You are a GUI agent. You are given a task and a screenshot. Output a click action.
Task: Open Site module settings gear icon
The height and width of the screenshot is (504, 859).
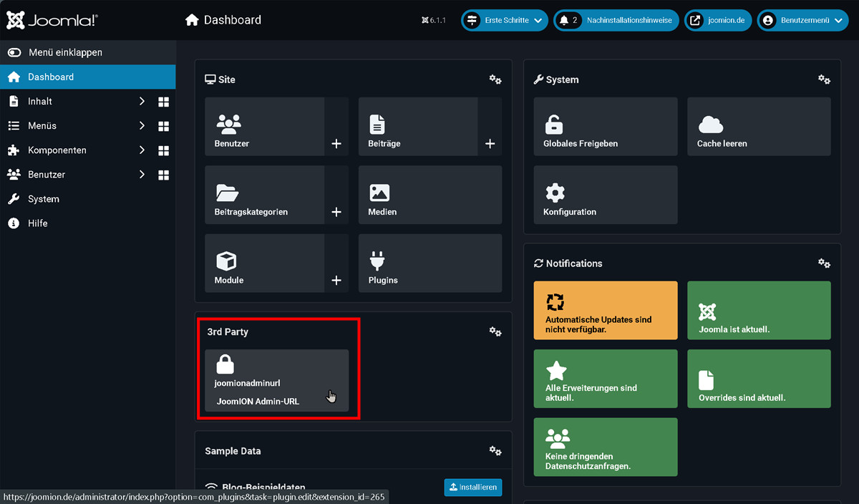[x=495, y=79]
